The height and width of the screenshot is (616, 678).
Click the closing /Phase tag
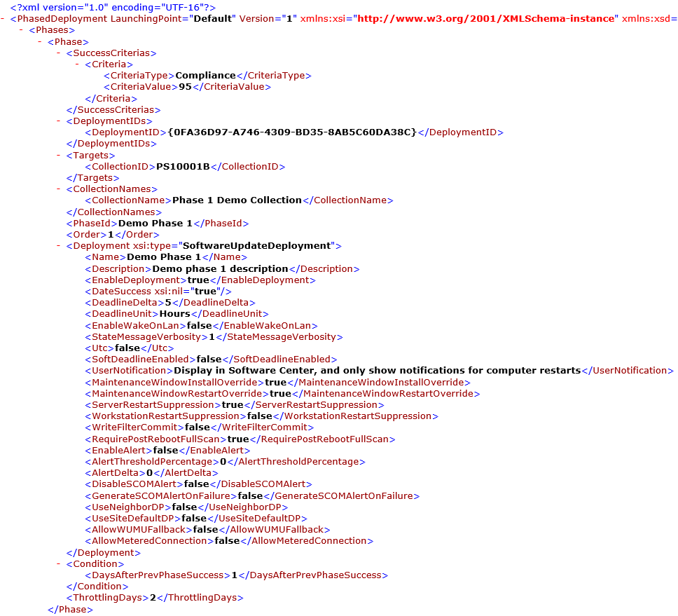point(70,609)
